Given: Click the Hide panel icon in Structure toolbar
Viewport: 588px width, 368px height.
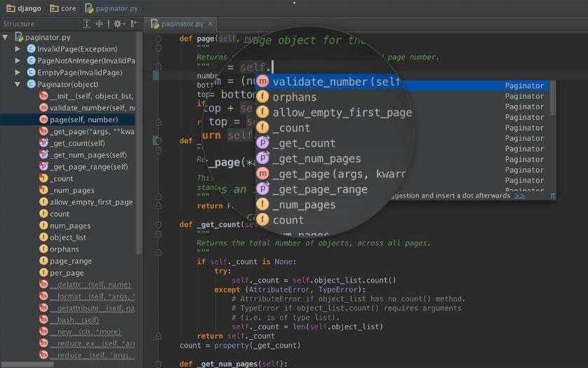Looking at the screenshot, I should 133,24.
